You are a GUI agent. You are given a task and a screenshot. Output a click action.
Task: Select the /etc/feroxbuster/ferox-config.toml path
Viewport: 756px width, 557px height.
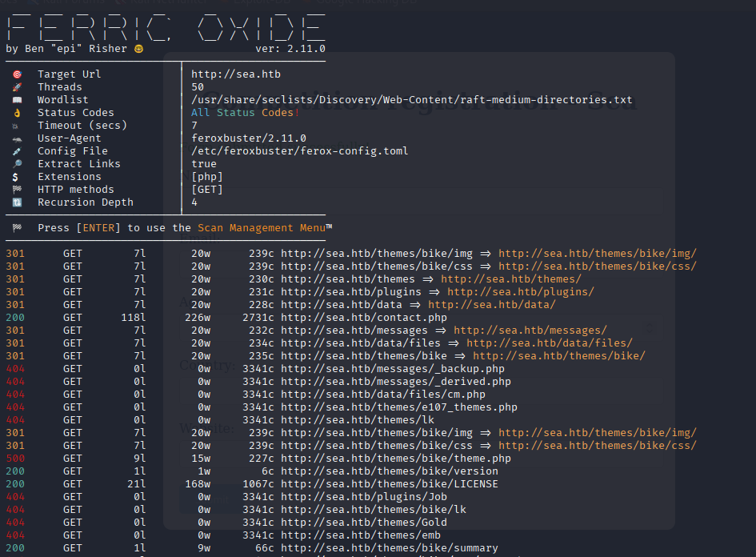[x=300, y=151]
